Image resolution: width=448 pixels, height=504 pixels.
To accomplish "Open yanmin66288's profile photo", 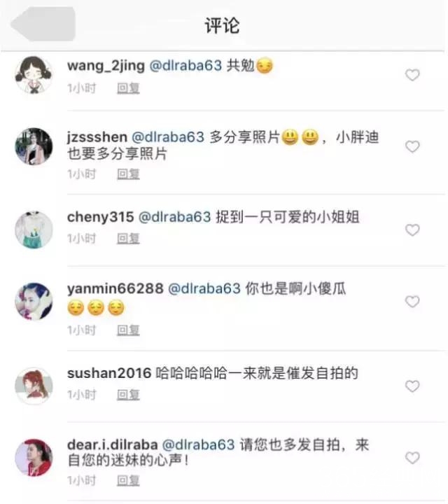I will tap(34, 302).
